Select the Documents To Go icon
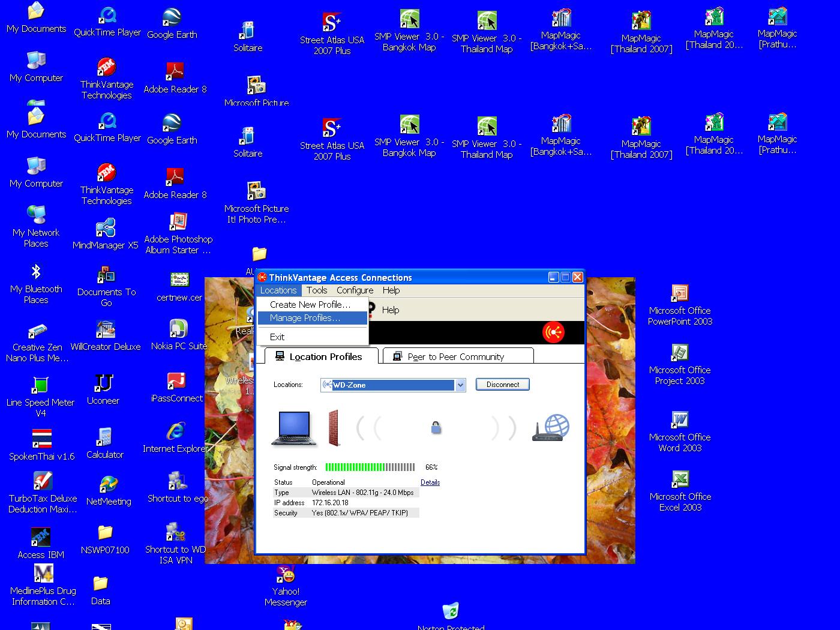Screen dimensions: 840x630 coord(106,286)
